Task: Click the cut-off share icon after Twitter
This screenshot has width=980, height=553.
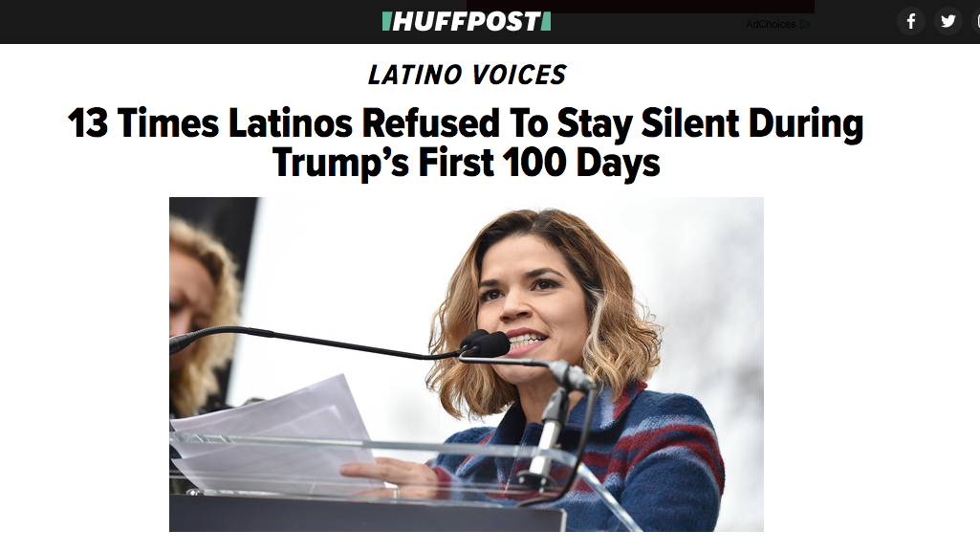Action: pyautogui.click(x=975, y=21)
